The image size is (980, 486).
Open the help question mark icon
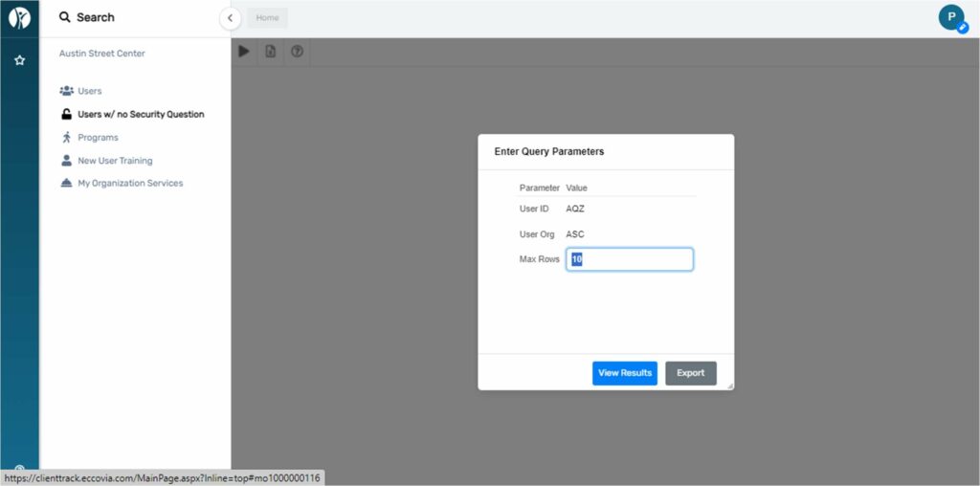coord(298,52)
